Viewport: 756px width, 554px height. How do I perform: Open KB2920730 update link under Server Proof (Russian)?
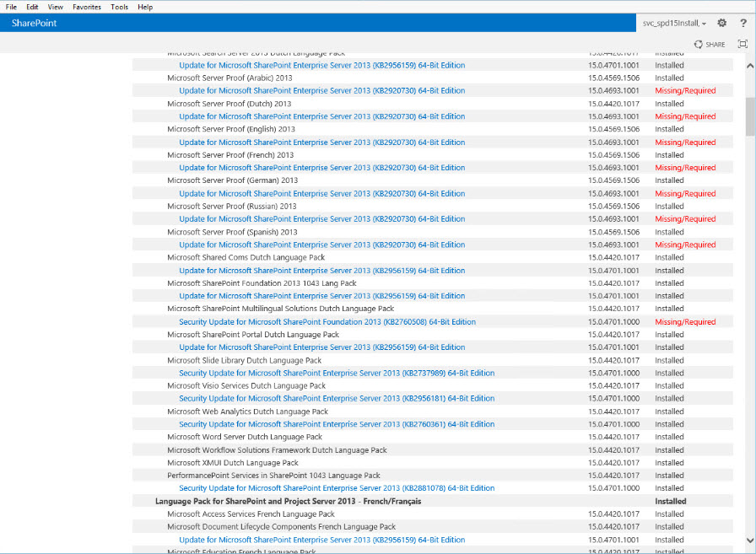click(322, 218)
